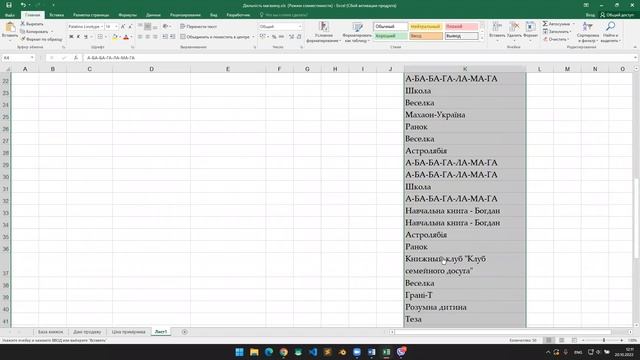The height and width of the screenshot is (360, 640).
Task: Switch to the third sheet tab named Ціна
Action: point(129,332)
